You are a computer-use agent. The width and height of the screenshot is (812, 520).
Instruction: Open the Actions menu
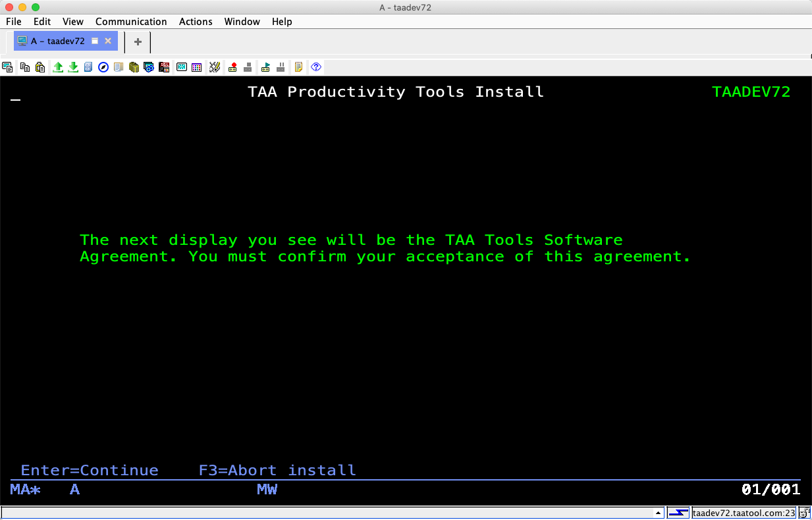click(196, 22)
